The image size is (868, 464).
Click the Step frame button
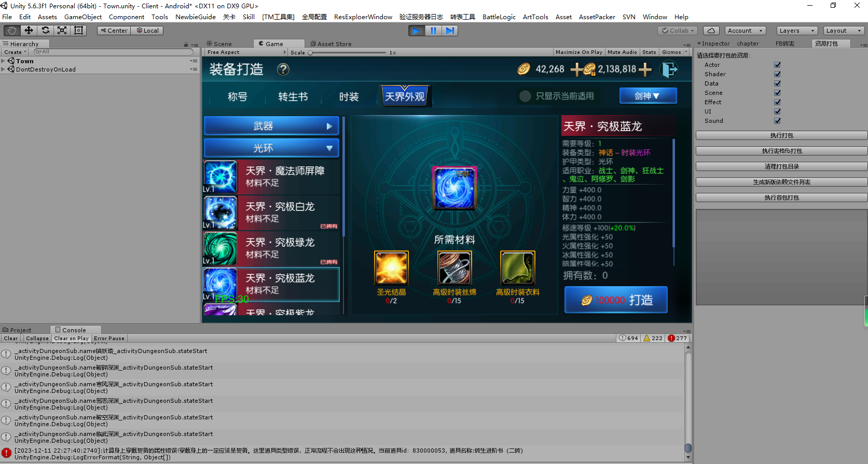pos(450,31)
